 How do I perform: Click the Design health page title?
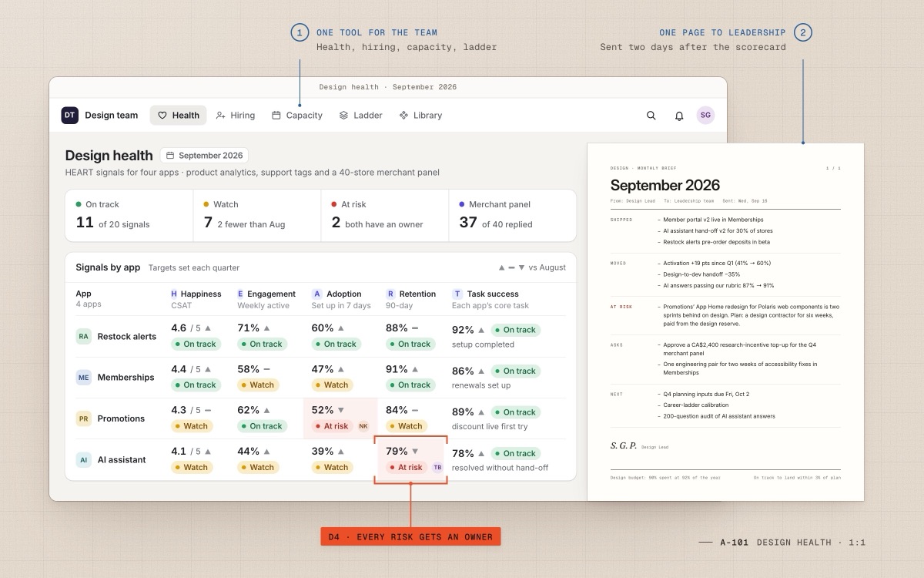click(109, 155)
